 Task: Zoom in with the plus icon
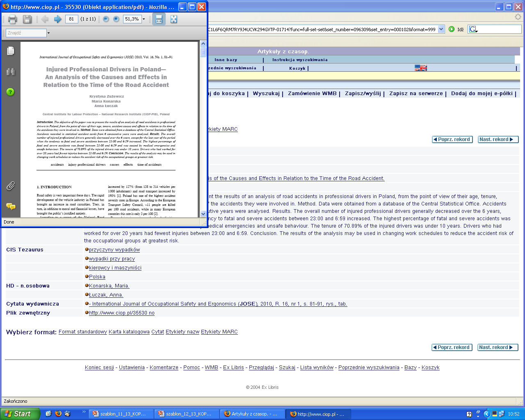point(116,19)
